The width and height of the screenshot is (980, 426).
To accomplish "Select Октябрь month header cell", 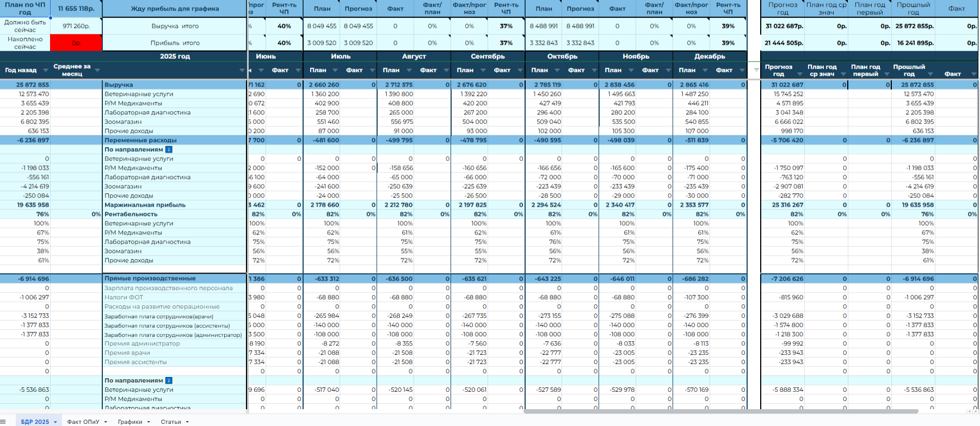I will tap(562, 57).
